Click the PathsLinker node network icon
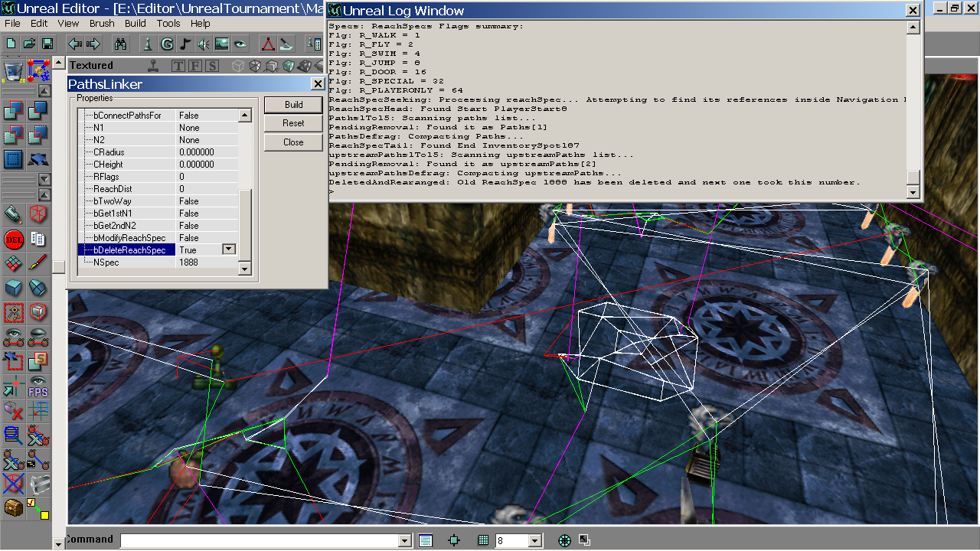 pos(38,70)
